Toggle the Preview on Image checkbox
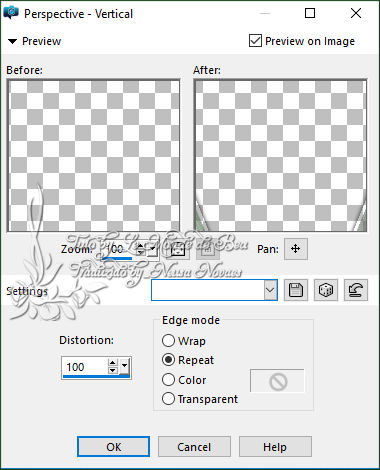380x470 pixels. pyautogui.click(x=255, y=41)
